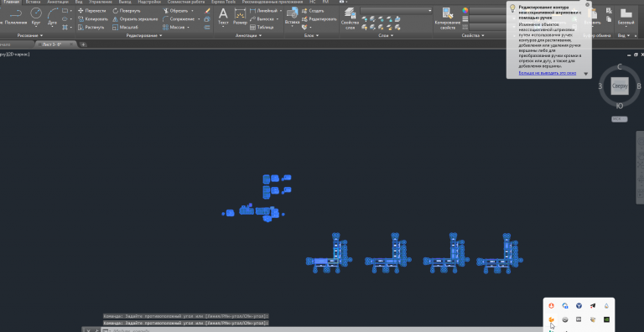Open dropdown arrow next to Линейный

click(281, 11)
